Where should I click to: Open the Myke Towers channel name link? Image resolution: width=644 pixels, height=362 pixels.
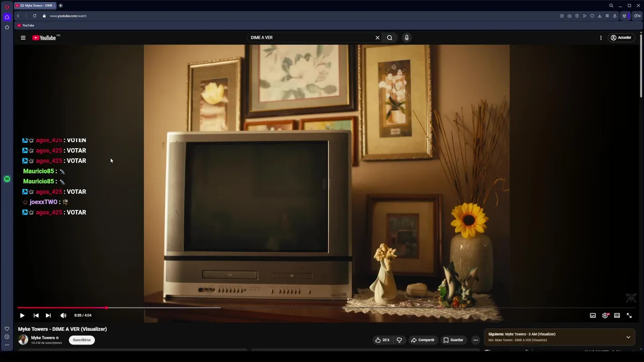(43, 338)
